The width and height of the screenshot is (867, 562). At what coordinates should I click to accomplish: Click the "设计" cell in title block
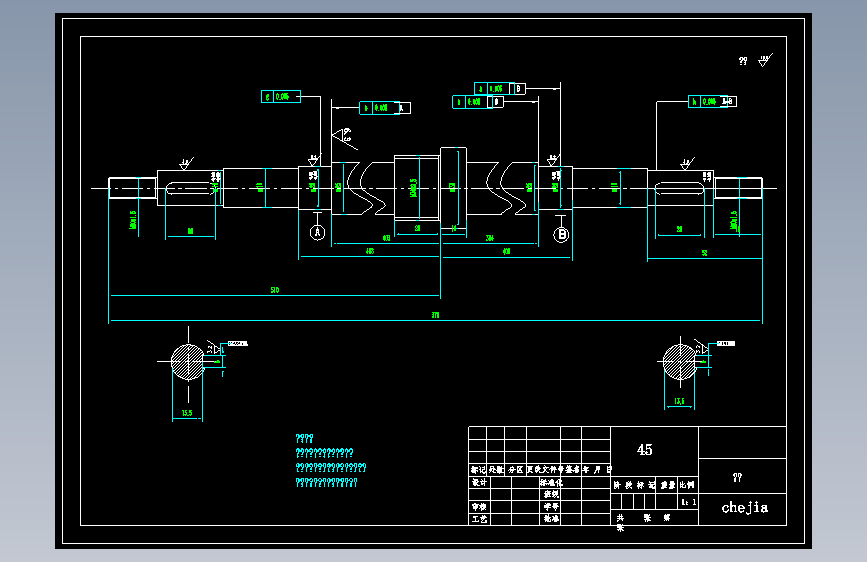pos(479,482)
